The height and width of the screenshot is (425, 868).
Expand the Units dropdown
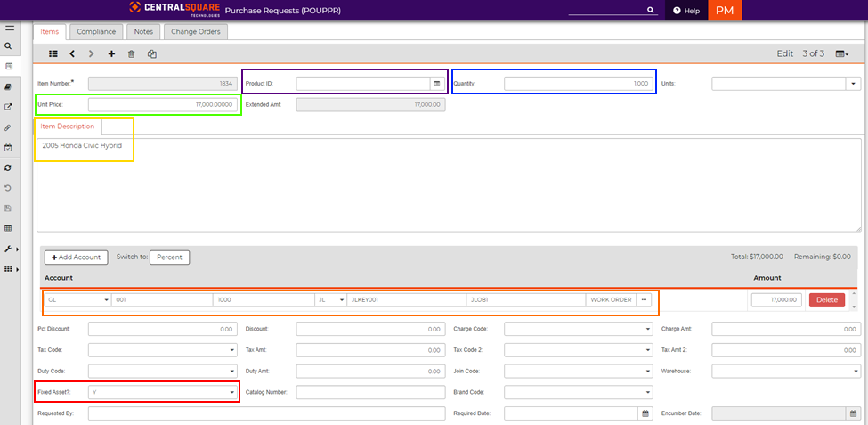pos(853,83)
